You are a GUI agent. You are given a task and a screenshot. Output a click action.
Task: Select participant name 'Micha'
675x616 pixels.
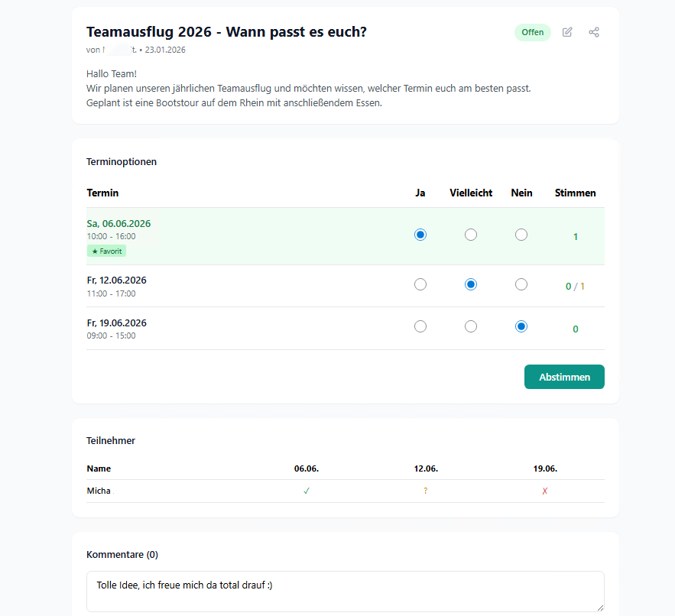[99, 491]
